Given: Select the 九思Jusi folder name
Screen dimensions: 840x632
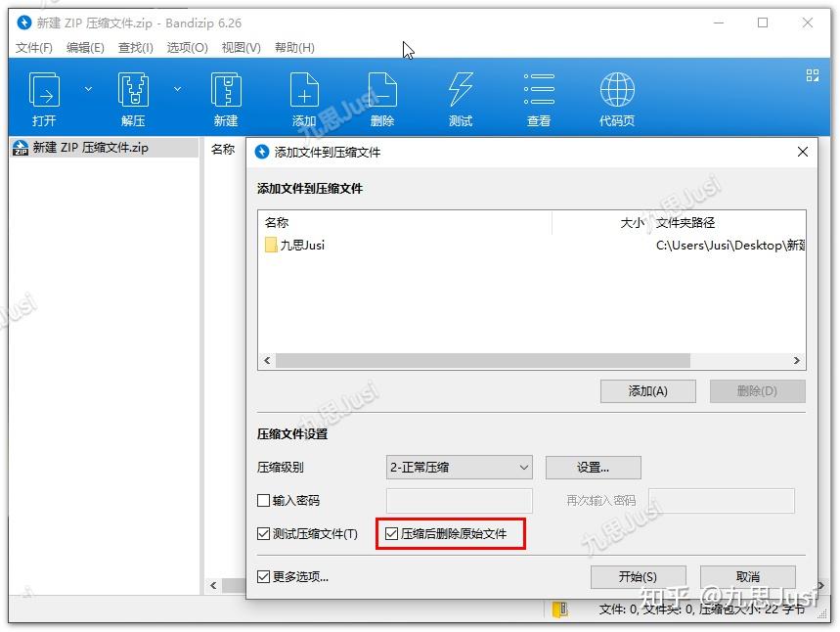Looking at the screenshot, I should coord(303,245).
